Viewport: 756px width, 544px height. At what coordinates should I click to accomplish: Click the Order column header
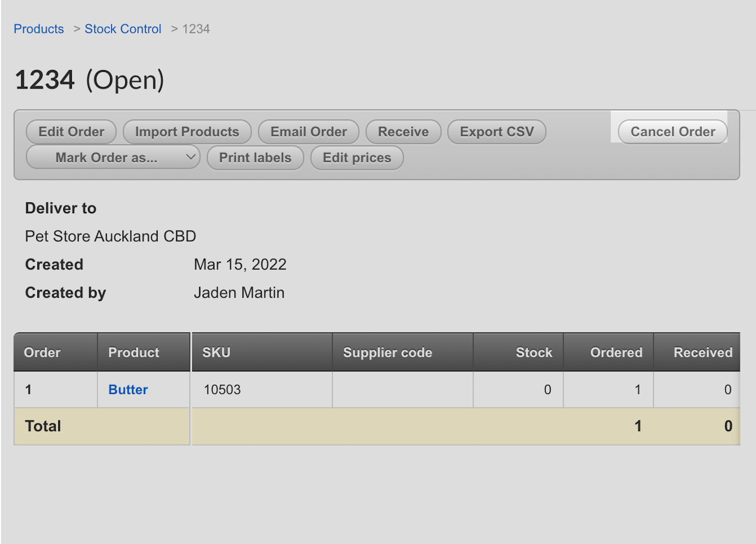42,352
